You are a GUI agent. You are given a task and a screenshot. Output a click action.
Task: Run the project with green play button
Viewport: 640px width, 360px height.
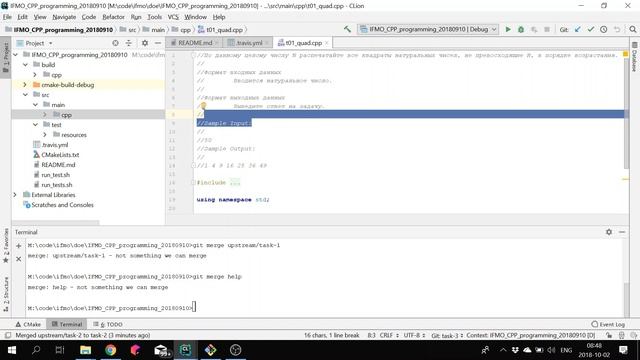tap(508, 29)
